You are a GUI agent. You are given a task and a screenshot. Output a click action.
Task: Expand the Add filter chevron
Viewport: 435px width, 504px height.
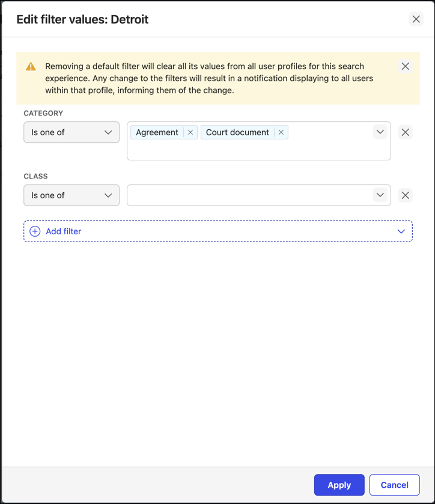click(401, 231)
